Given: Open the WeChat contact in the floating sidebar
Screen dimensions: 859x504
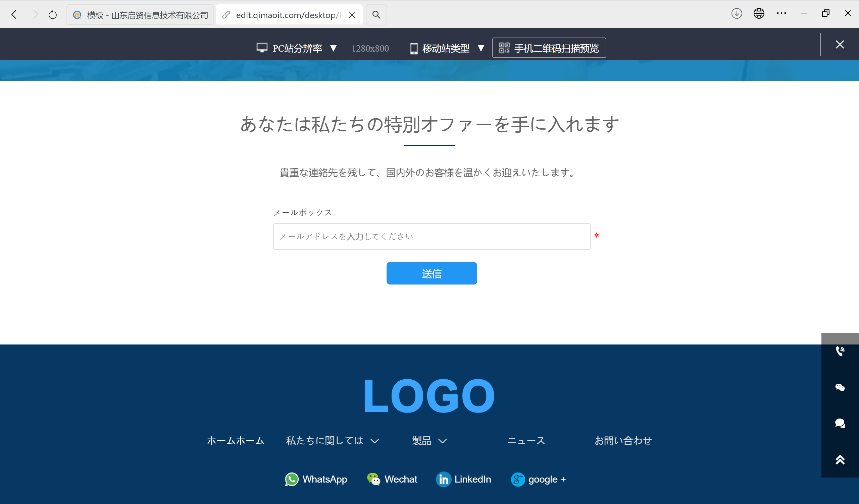Looking at the screenshot, I should coord(840,387).
